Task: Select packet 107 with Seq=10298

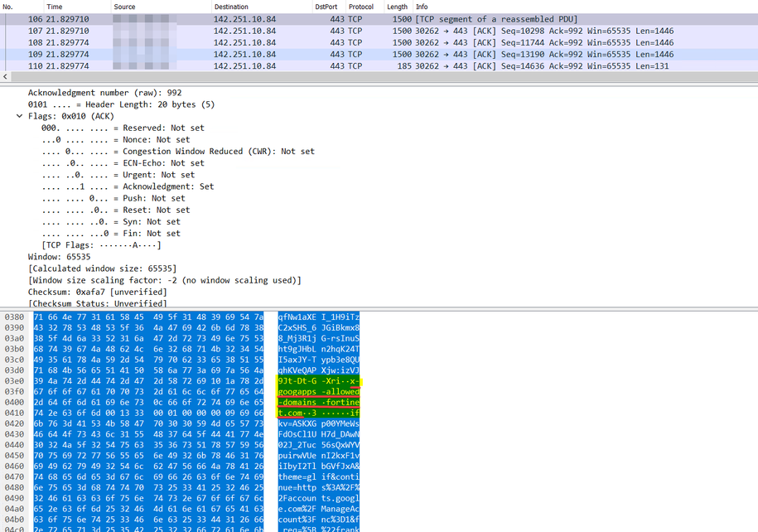Action: point(379,31)
